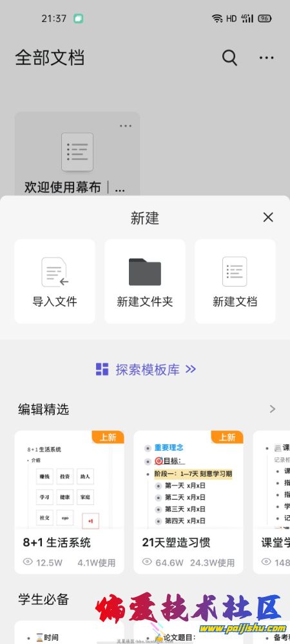The image size is (290, 644).
Task: Tap view count eye icon for 12.5W
Action: coord(28,562)
